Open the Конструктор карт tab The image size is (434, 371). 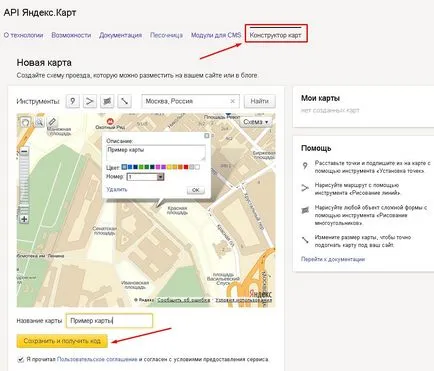coord(276,35)
